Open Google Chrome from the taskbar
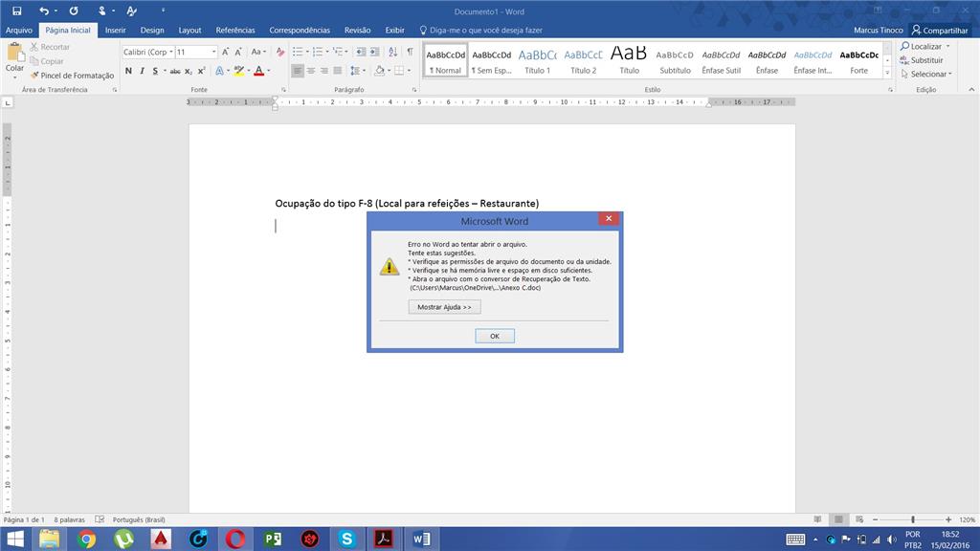 pos(86,539)
